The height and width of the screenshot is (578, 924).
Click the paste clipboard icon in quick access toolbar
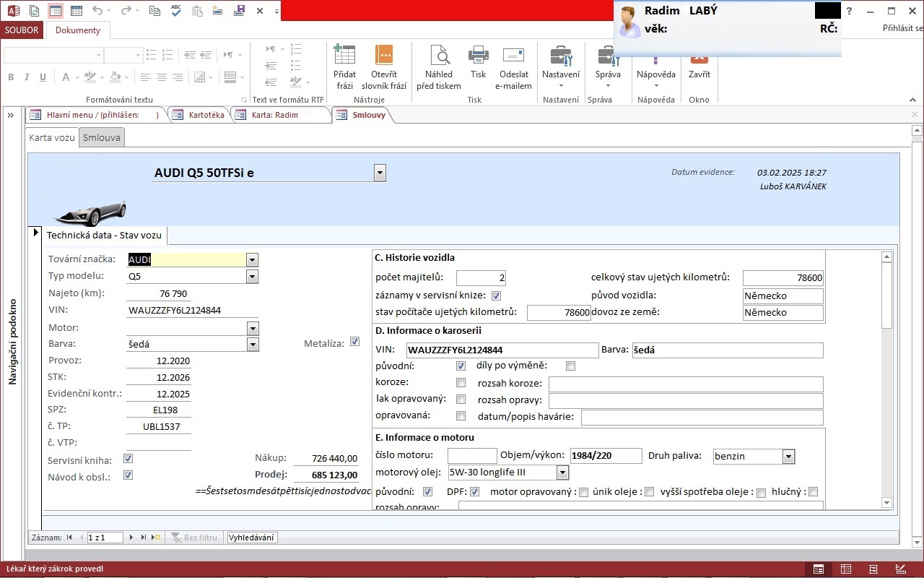pos(198,11)
